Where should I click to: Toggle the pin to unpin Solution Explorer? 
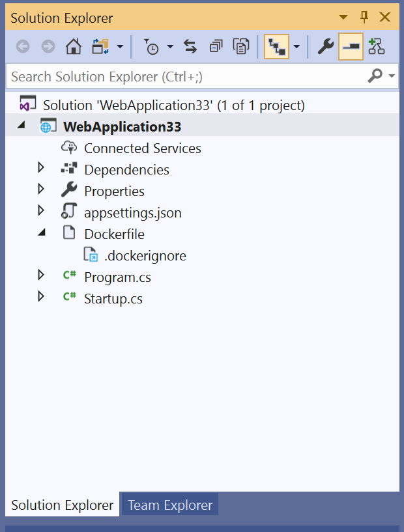pos(364,18)
